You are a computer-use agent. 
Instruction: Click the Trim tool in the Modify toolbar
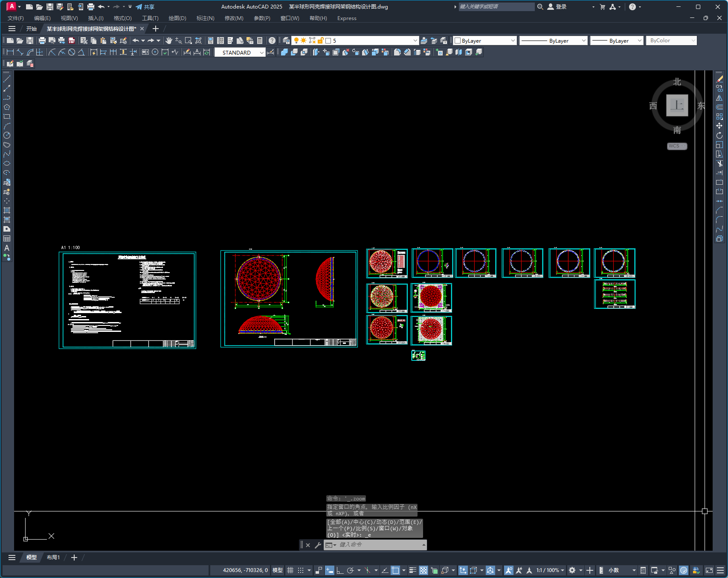click(719, 163)
